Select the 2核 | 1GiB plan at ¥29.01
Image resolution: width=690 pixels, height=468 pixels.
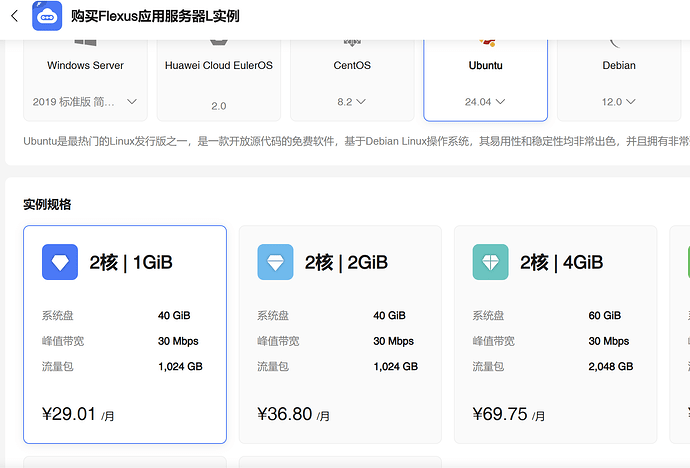click(x=124, y=335)
